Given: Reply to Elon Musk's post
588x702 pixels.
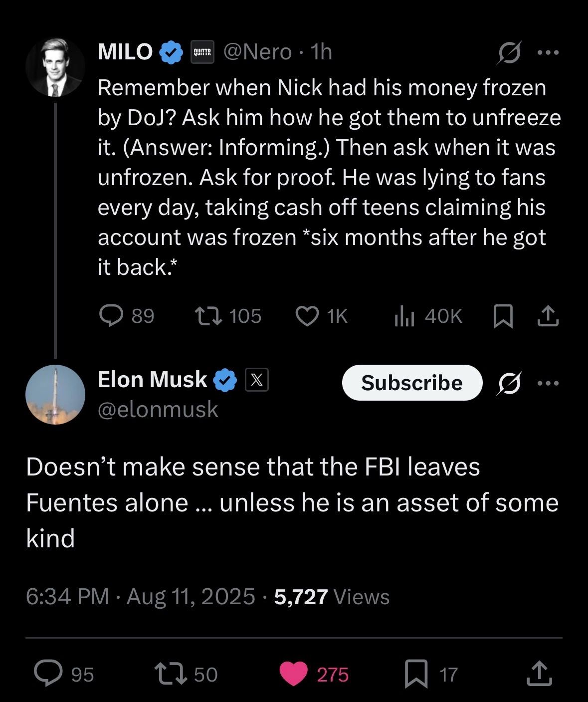Looking at the screenshot, I should pyautogui.click(x=48, y=674).
